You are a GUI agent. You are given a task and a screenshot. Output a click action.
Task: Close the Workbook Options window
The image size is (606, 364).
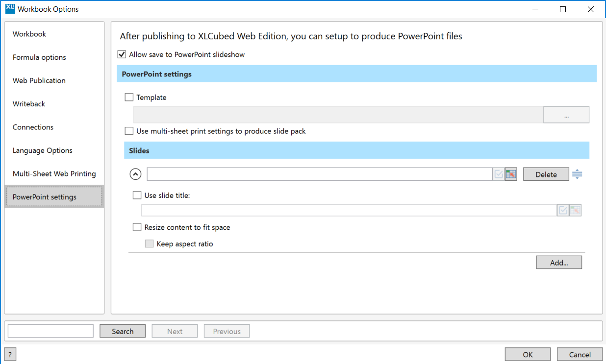point(590,9)
